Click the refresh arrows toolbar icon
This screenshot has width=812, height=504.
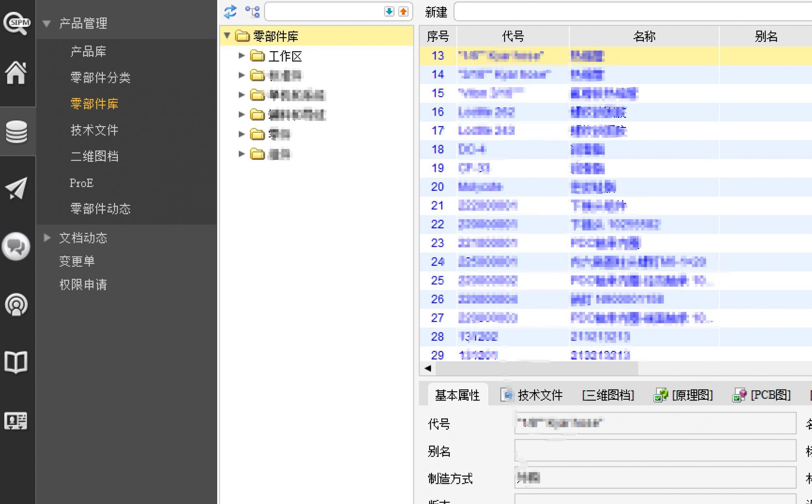coord(230,12)
